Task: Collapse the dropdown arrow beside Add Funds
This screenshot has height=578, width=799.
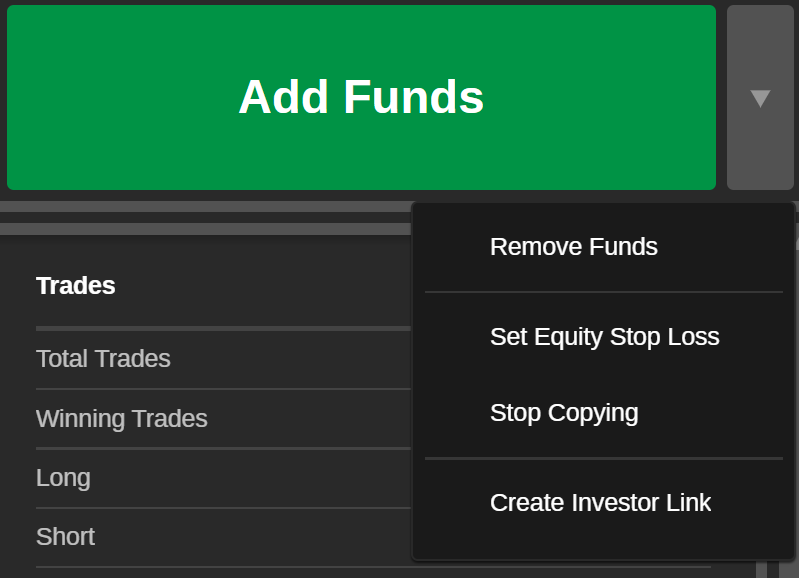Action: pyautogui.click(x=760, y=97)
